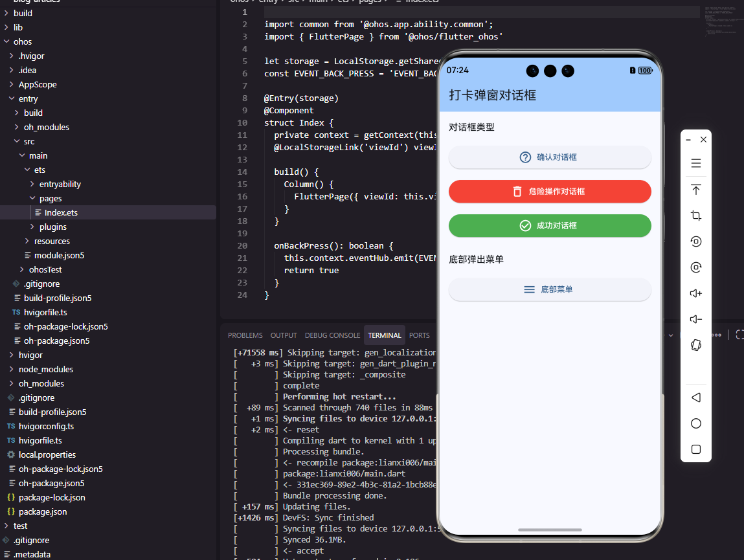This screenshot has width=744, height=560.
Task: Click the terminal panel more options ellipsis
Action: tap(717, 335)
